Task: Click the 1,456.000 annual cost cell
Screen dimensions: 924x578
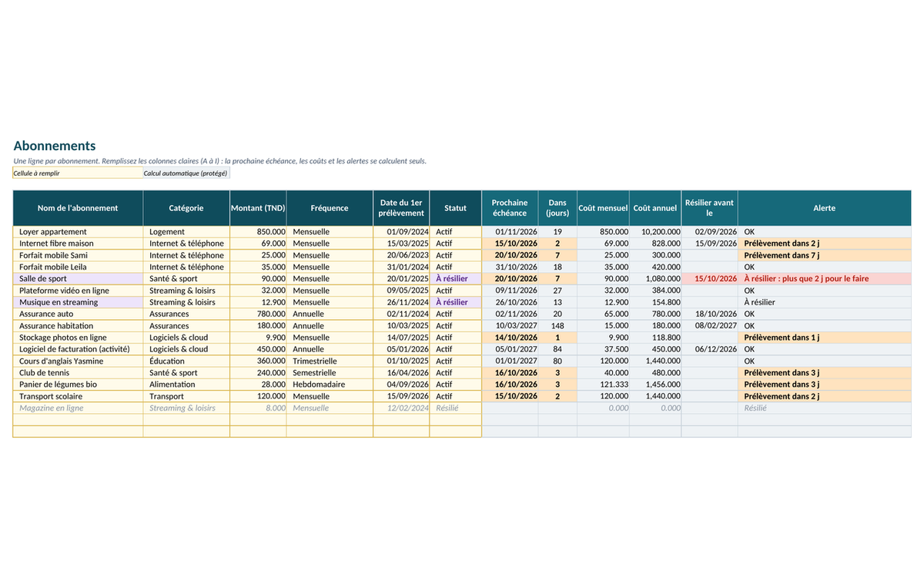Action: point(655,385)
